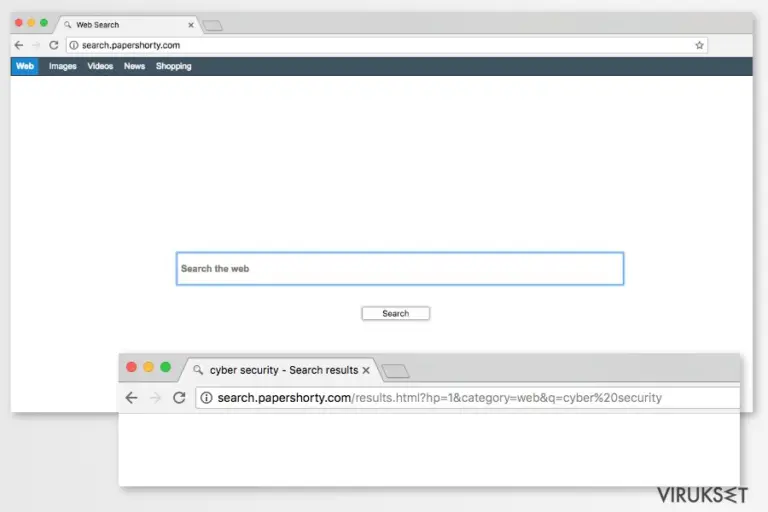Screen dimensions: 768x512
Task: Select the Web category
Action: [x=24, y=66]
